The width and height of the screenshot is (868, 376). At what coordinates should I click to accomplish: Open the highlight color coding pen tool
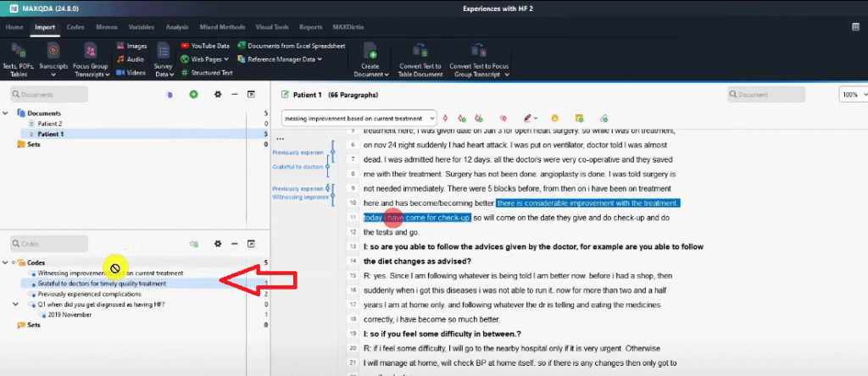click(x=530, y=119)
